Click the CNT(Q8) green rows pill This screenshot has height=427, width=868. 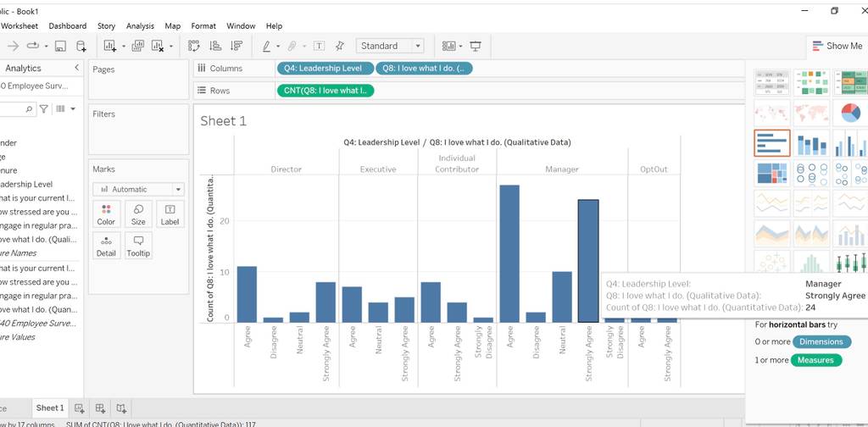click(x=325, y=91)
